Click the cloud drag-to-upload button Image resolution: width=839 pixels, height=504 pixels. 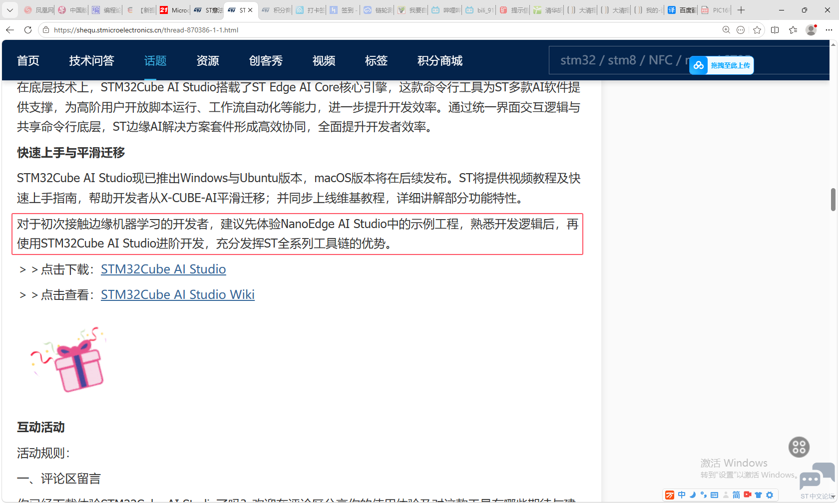coord(722,65)
